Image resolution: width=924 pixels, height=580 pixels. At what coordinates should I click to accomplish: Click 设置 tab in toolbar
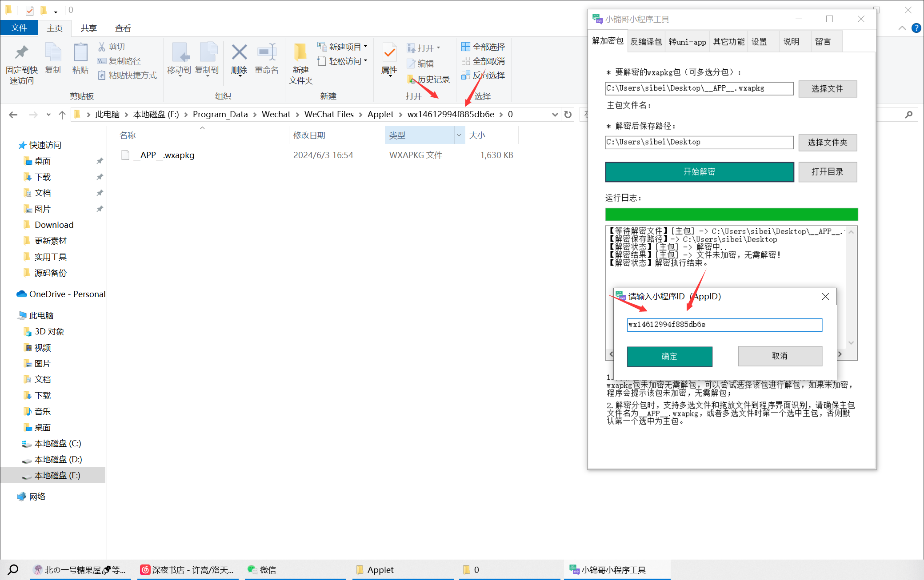[x=761, y=41]
